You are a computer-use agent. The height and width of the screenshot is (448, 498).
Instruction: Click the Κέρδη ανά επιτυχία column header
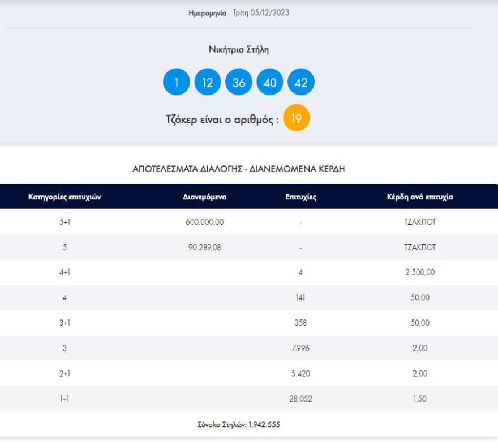coord(419,197)
